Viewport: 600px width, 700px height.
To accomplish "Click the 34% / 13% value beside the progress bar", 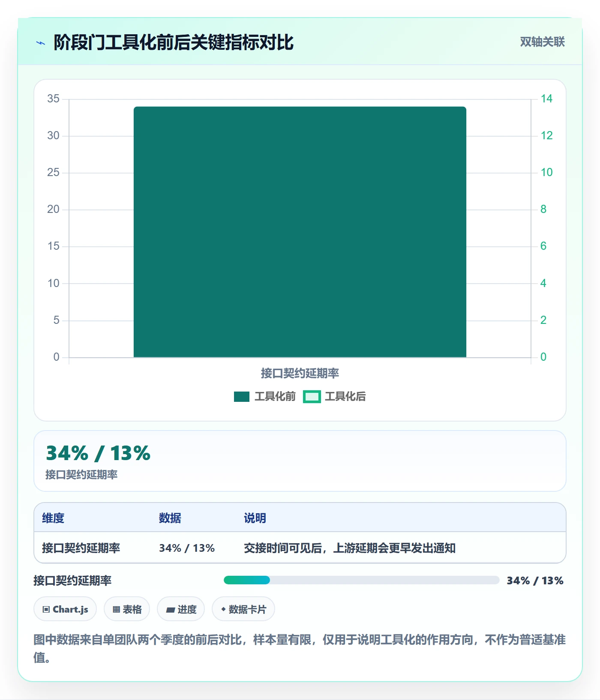I will pyautogui.click(x=535, y=580).
